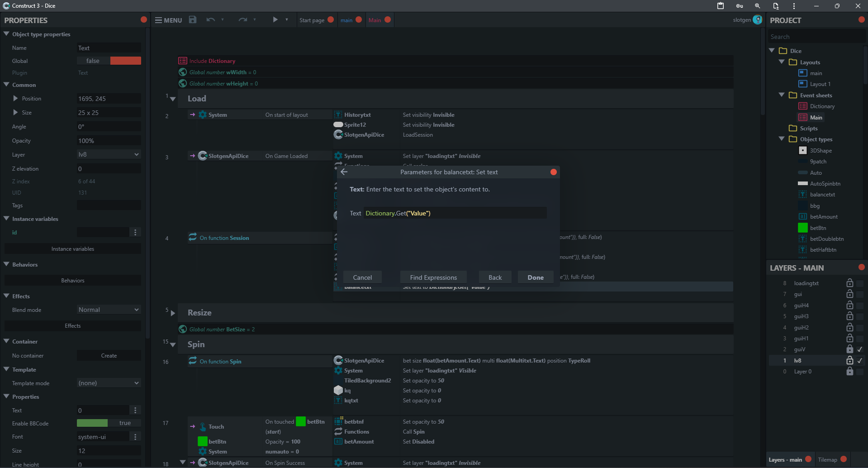Open the slotgen account avatar icon
The image size is (868, 468).
(758, 19)
